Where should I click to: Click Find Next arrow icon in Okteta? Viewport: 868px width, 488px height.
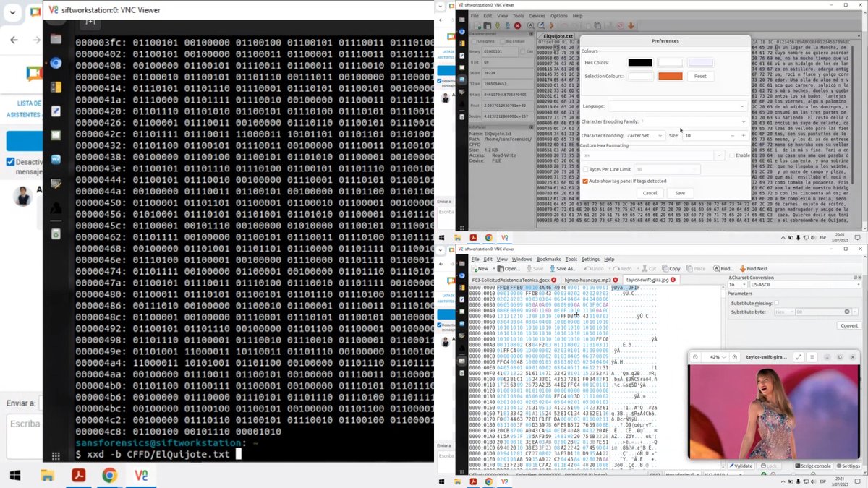pyautogui.click(x=742, y=268)
